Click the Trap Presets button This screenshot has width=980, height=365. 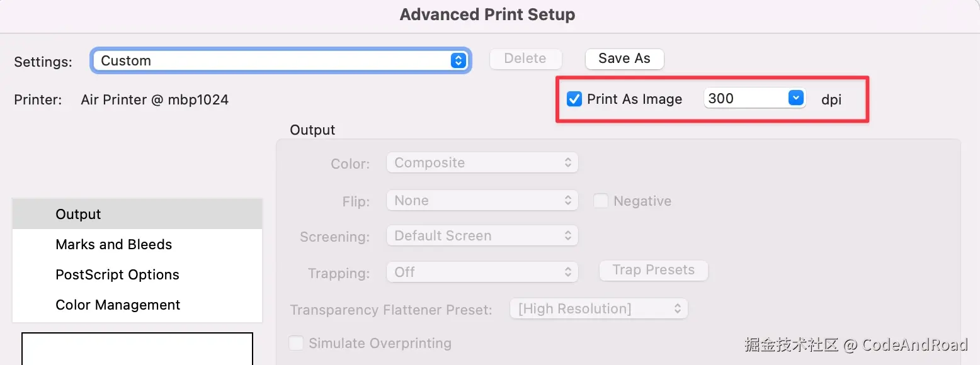click(653, 270)
